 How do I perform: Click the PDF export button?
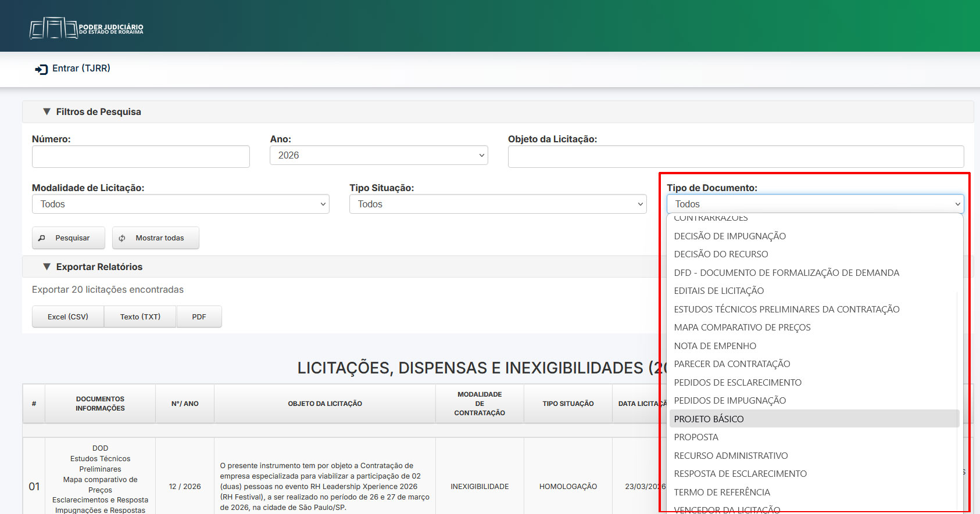199,317
